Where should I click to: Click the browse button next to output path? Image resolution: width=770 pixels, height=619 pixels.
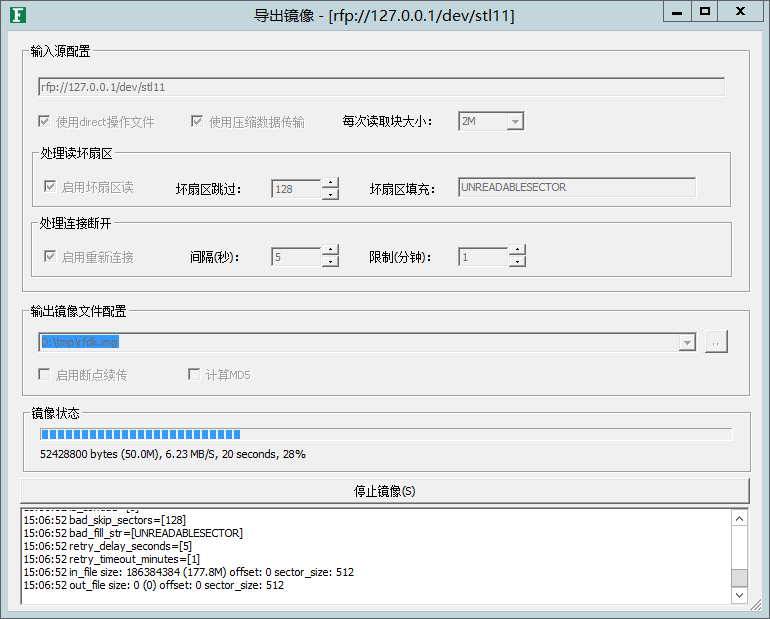point(715,342)
